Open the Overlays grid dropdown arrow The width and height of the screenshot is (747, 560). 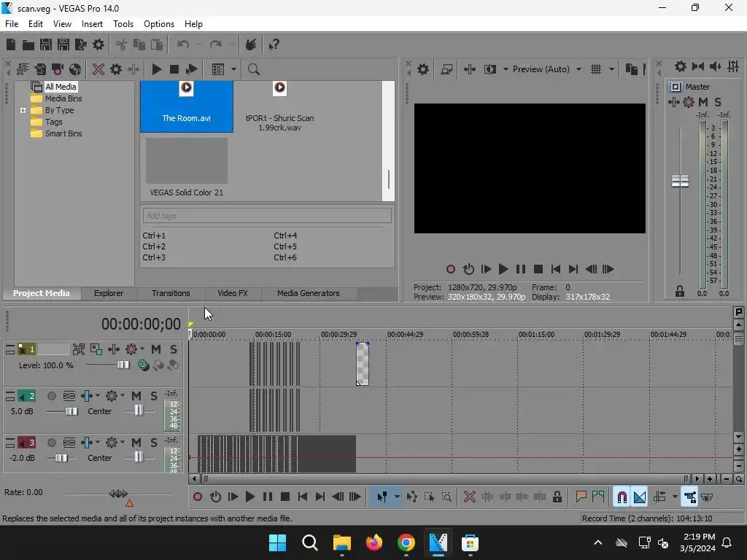(x=611, y=69)
